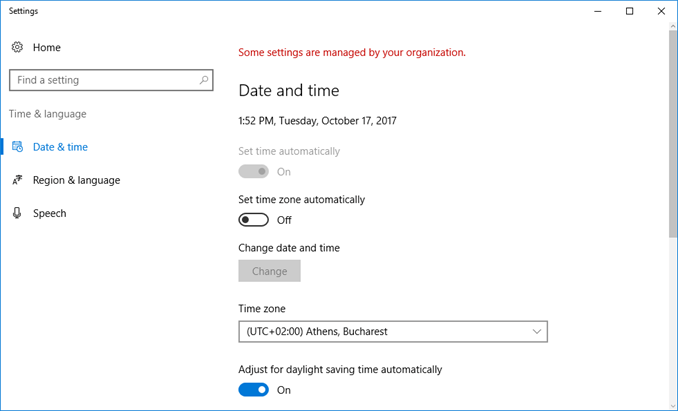
Task: Click the scrollbar up arrow
Action: 672,30
